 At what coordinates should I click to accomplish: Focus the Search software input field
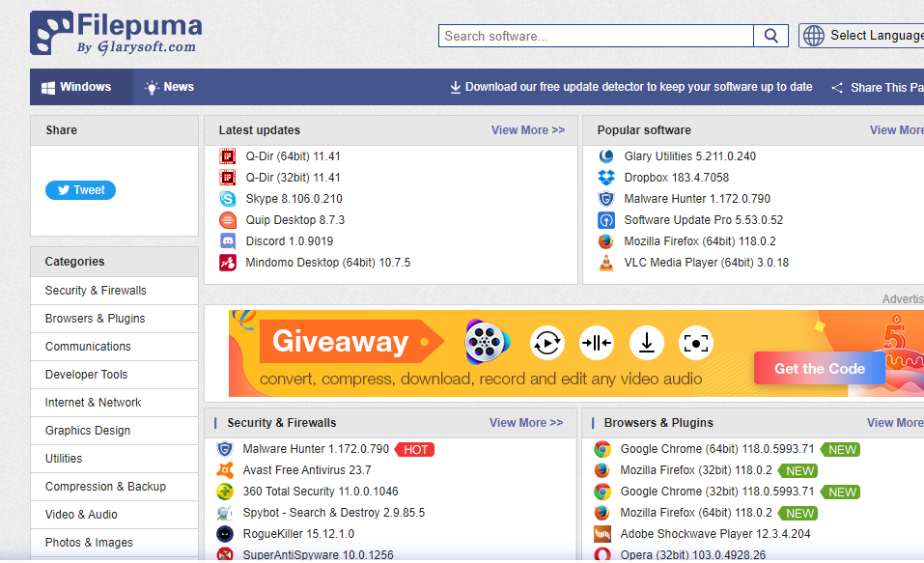pos(596,36)
